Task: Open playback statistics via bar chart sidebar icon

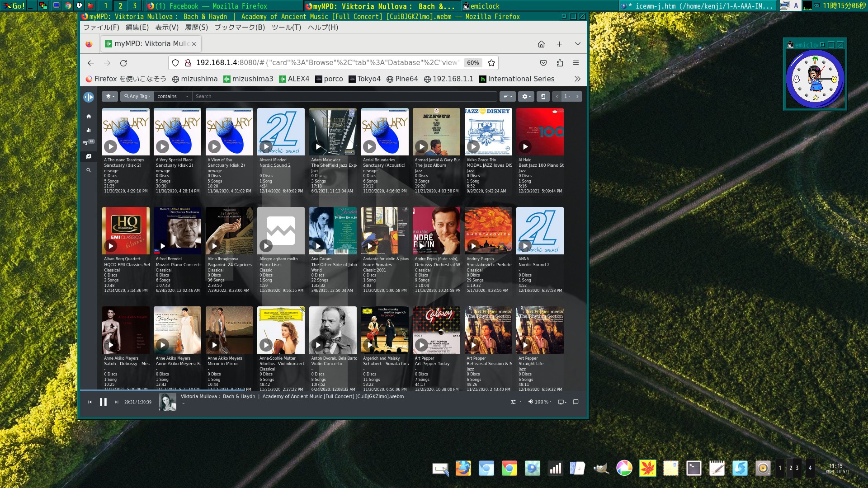Action: (x=89, y=130)
